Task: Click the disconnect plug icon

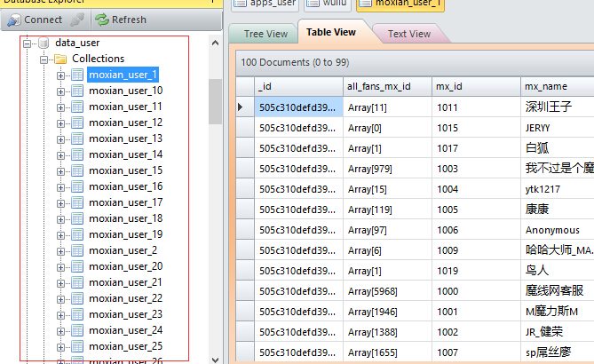Action: [77, 20]
